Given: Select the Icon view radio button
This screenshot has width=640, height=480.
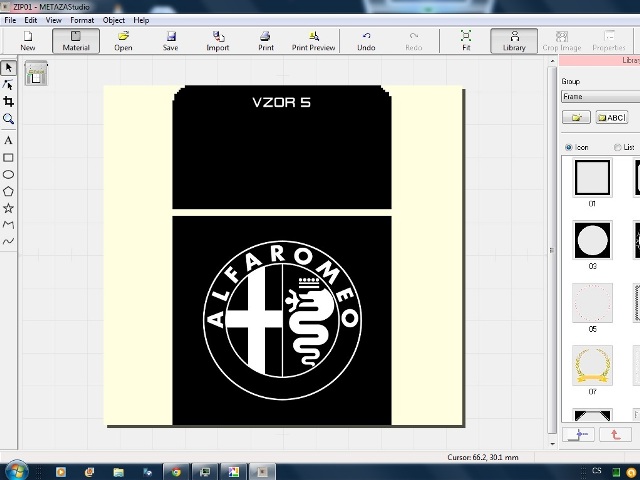Looking at the screenshot, I should pyautogui.click(x=569, y=147).
